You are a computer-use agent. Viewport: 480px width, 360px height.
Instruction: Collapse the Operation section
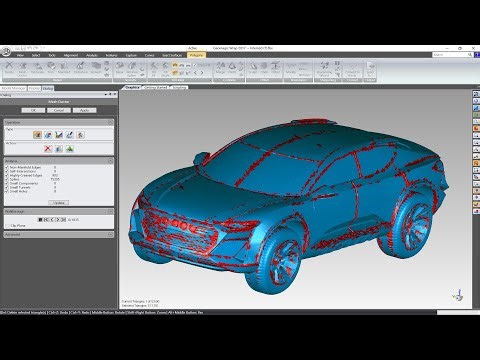click(x=111, y=122)
